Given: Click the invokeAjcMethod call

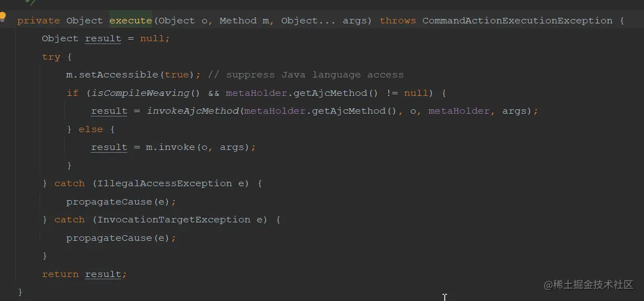Looking at the screenshot, I should point(193,111).
